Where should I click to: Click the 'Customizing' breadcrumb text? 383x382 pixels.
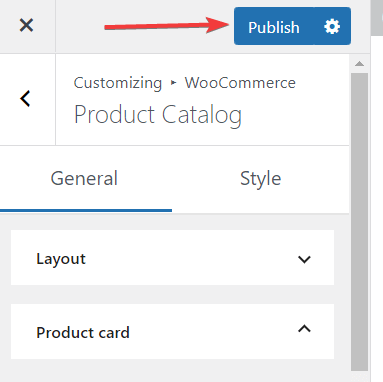(x=118, y=83)
